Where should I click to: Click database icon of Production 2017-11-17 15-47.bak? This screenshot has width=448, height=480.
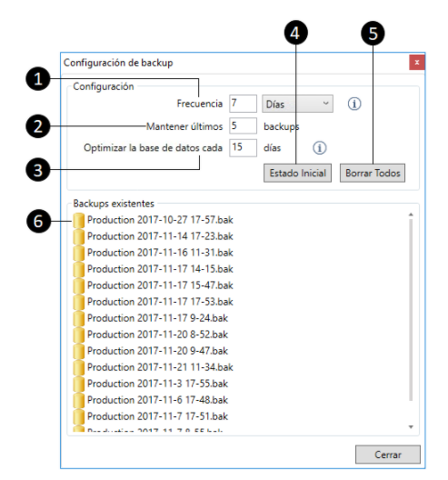[x=79, y=285]
